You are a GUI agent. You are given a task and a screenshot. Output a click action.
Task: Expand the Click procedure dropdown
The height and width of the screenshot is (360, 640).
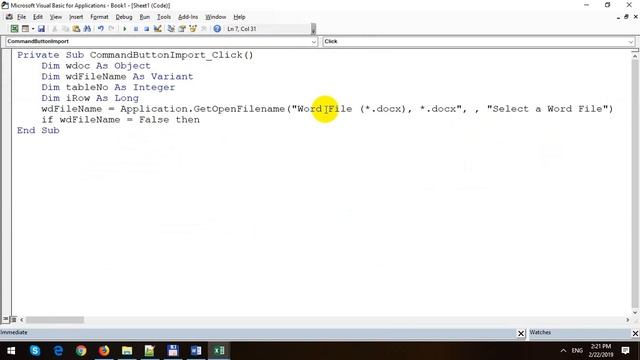[x=631, y=42]
